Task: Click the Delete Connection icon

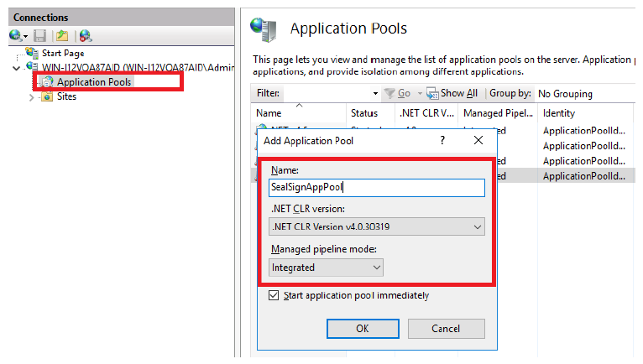Action: tap(85, 35)
